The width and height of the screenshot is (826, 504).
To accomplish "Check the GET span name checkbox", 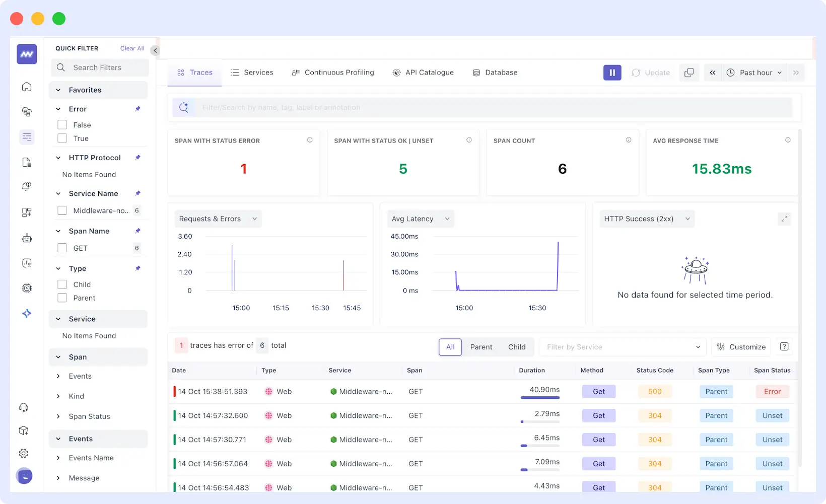I will [62, 248].
